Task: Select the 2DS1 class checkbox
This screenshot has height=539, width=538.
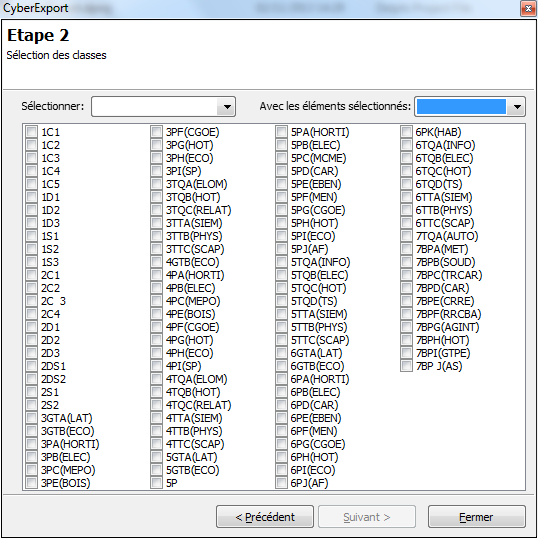Action: (x=32, y=366)
